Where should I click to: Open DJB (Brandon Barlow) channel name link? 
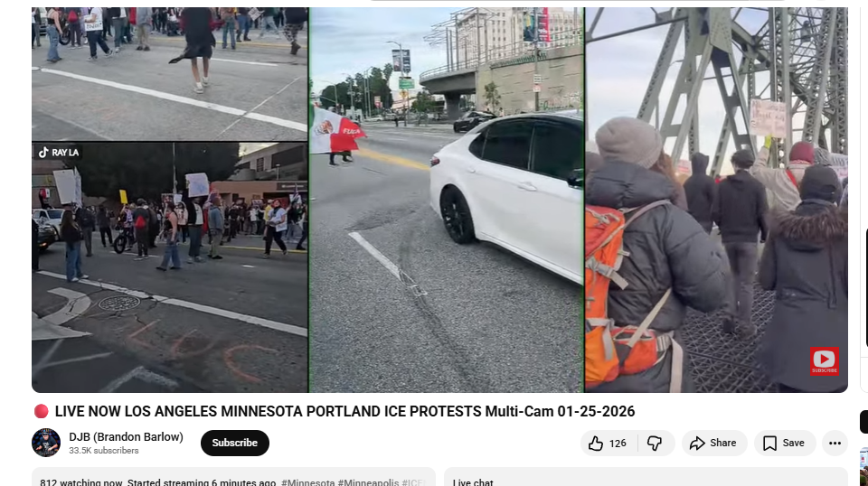tap(127, 437)
